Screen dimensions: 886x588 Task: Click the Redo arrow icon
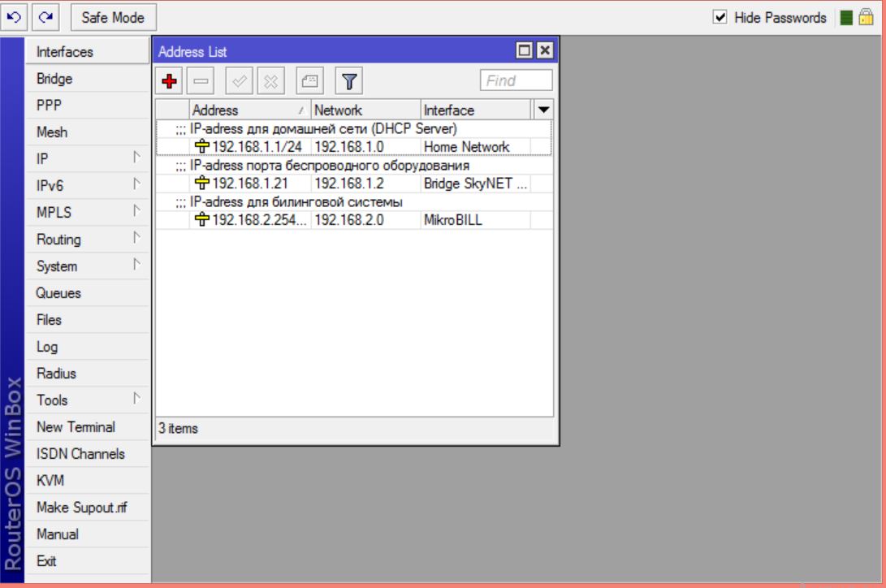(x=45, y=17)
